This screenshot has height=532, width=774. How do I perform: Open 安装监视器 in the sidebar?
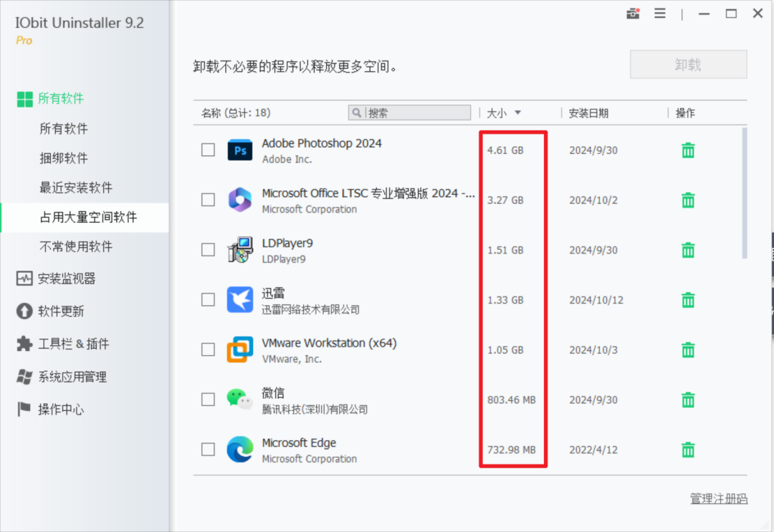point(56,279)
